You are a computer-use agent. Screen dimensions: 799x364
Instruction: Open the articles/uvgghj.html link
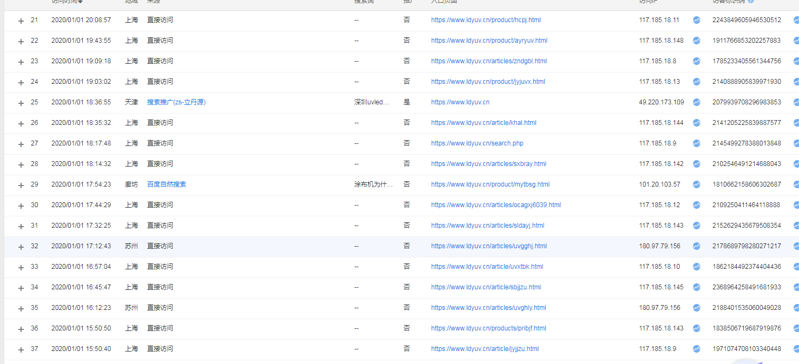(x=489, y=246)
